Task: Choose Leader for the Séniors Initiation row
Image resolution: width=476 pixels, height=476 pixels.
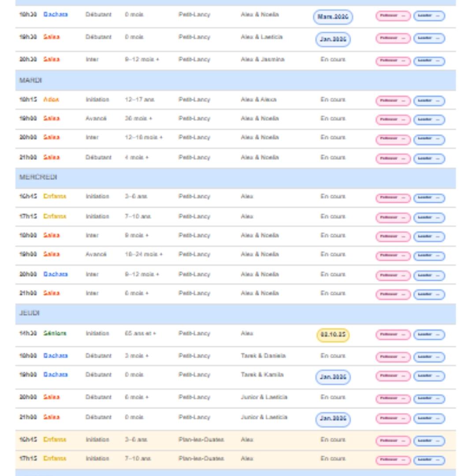Action: [429, 335]
